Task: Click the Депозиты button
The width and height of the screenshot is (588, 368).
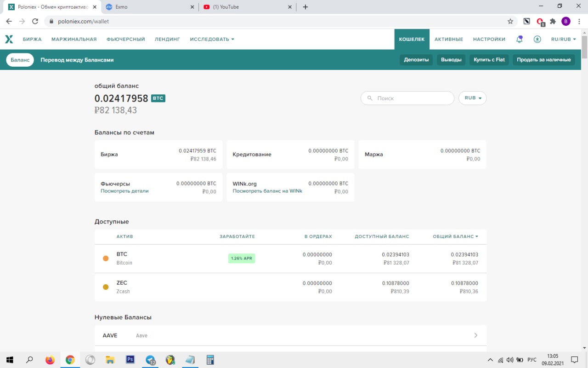Action: 416,60
